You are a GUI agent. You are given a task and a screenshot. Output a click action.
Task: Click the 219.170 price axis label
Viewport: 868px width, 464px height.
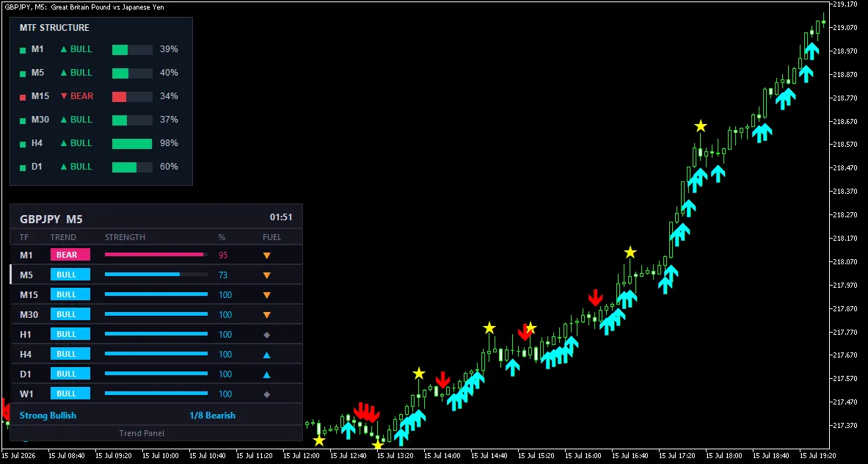pos(845,4)
